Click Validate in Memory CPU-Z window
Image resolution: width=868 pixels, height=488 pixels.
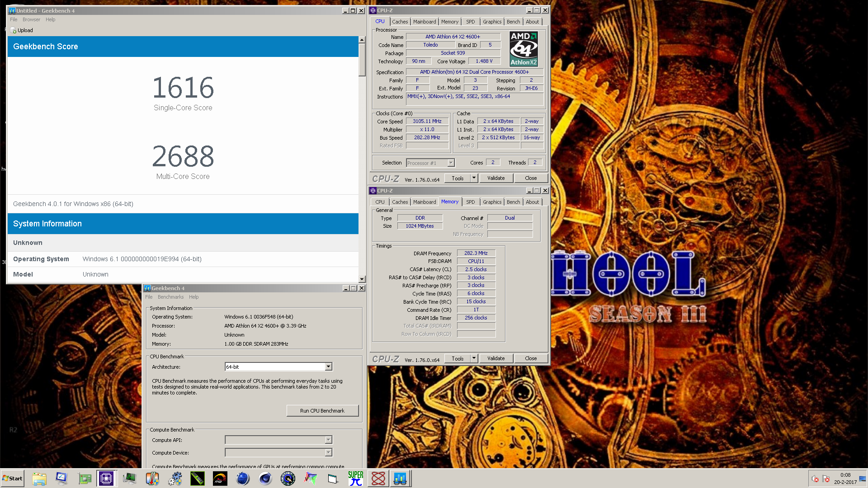tap(496, 359)
